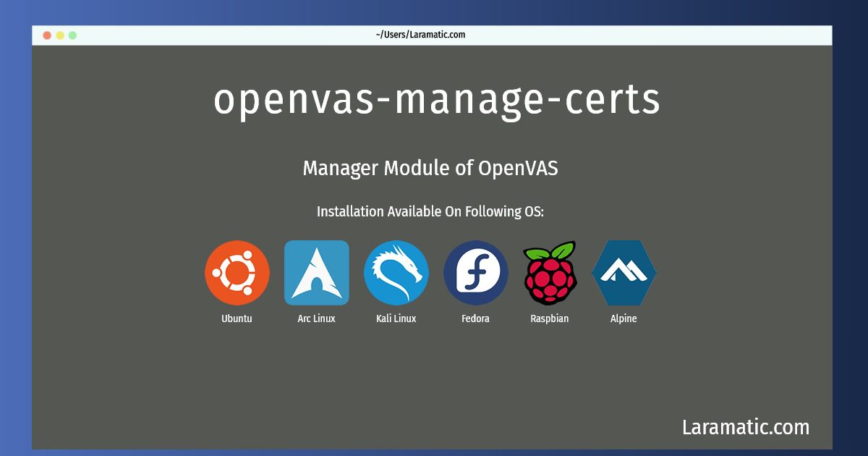Viewport: 868px width, 456px height.
Task: Click the ~/Users/Laramatic.com title bar text
Action: coord(420,35)
